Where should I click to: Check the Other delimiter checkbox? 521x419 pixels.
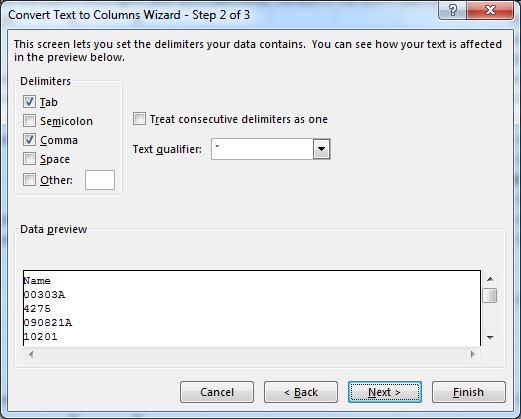click(29, 180)
